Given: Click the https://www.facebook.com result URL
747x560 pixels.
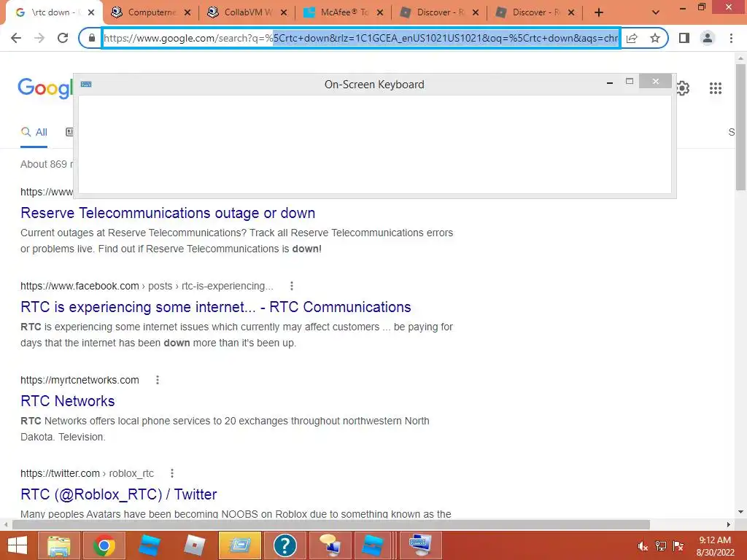Looking at the screenshot, I should pyautogui.click(x=147, y=286).
